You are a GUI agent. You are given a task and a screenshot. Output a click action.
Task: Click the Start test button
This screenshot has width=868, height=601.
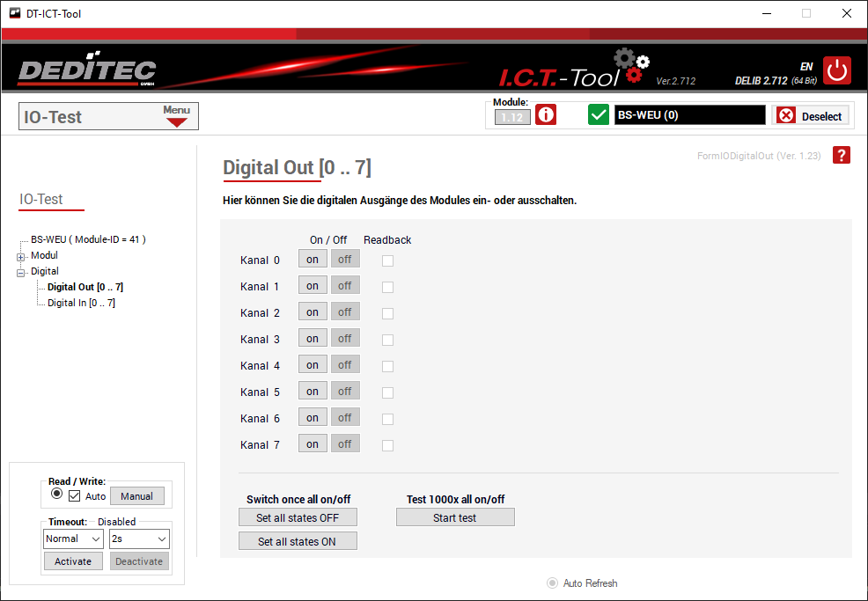(455, 517)
